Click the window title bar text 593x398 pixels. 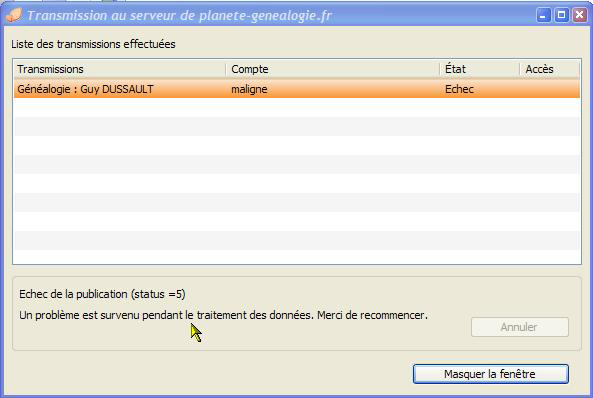(x=179, y=16)
